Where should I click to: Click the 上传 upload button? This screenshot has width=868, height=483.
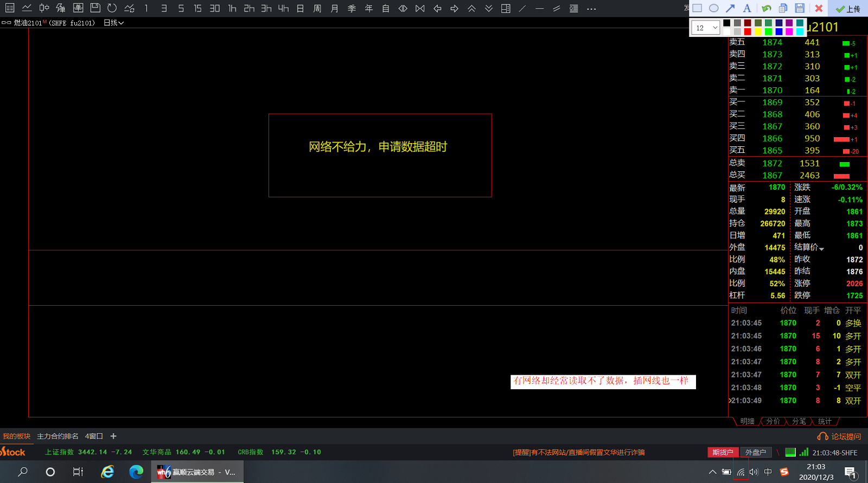pos(848,9)
